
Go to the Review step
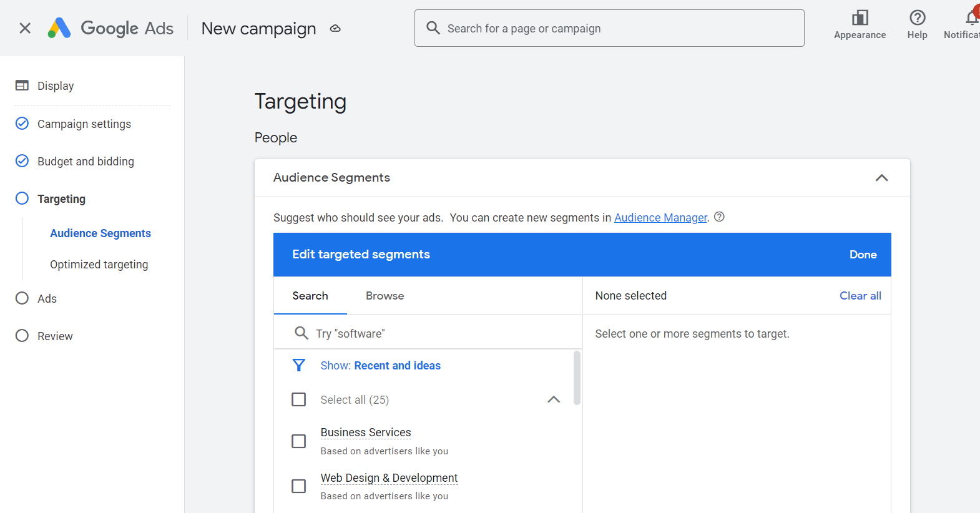[x=55, y=336]
